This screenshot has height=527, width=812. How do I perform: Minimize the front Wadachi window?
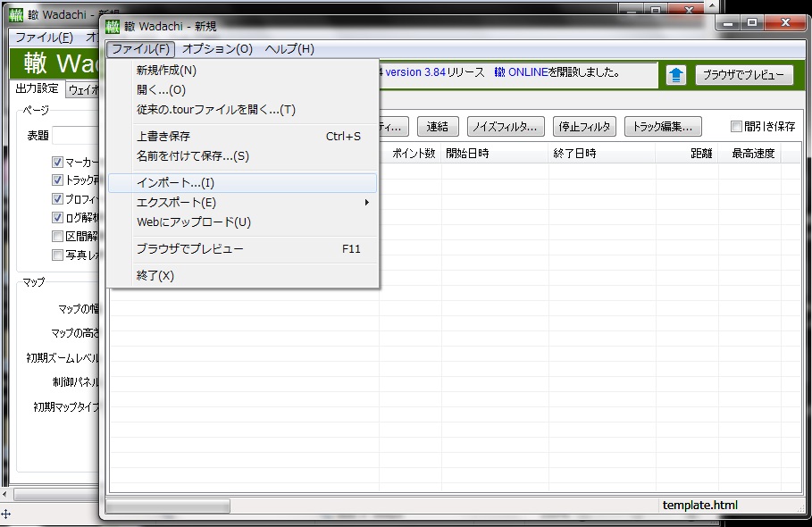click(x=729, y=23)
